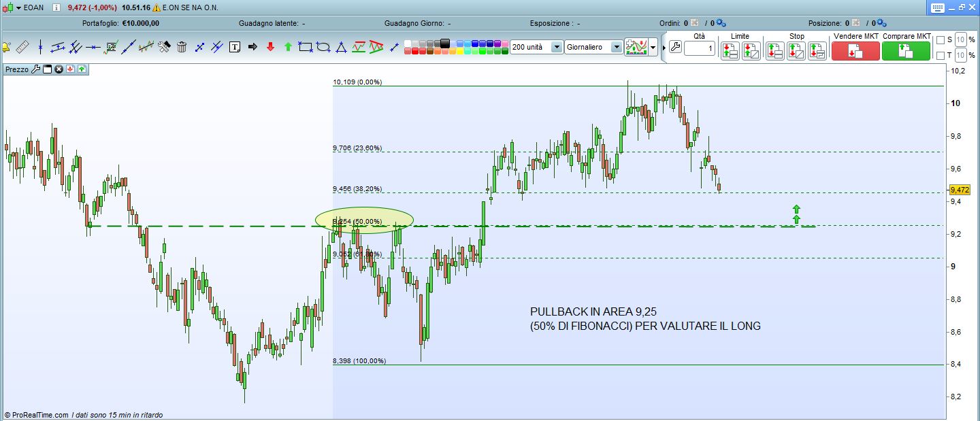Select the red down arrow tool
980x421 pixels.
(270, 47)
